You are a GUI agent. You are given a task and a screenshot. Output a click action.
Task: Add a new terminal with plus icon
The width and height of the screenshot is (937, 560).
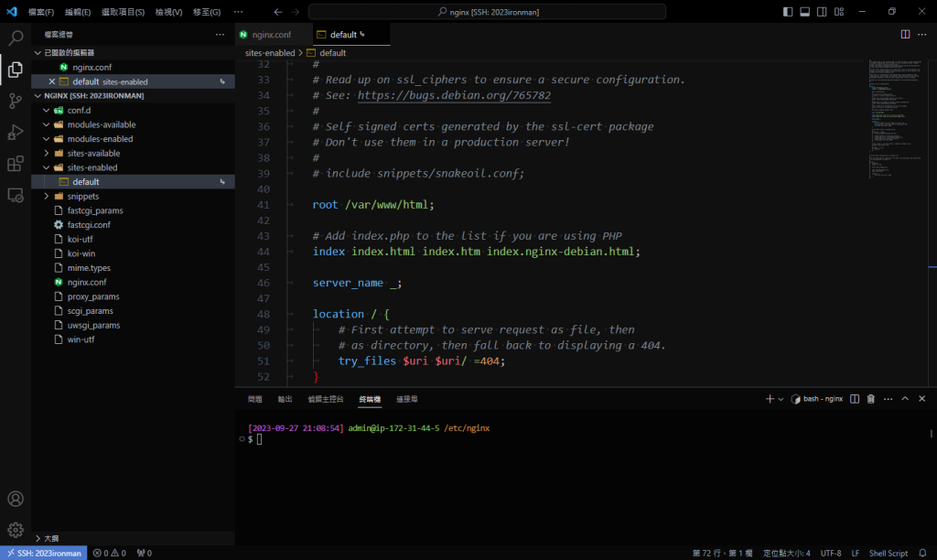click(x=770, y=399)
